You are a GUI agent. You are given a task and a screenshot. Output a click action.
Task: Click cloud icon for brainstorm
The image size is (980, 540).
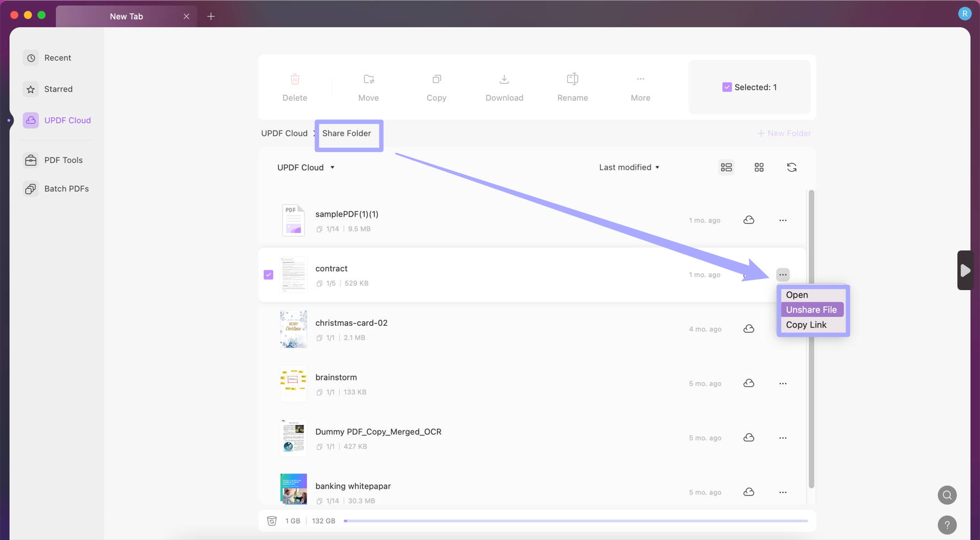pos(749,384)
